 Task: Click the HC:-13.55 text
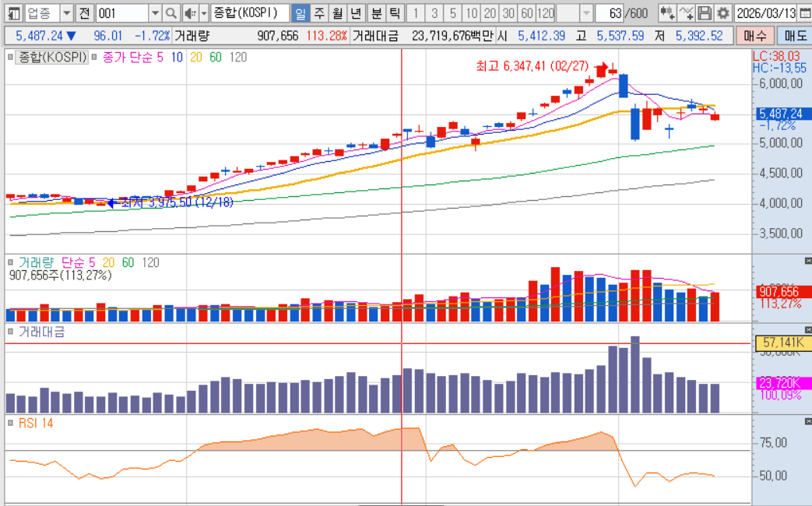pyautogui.click(x=779, y=67)
